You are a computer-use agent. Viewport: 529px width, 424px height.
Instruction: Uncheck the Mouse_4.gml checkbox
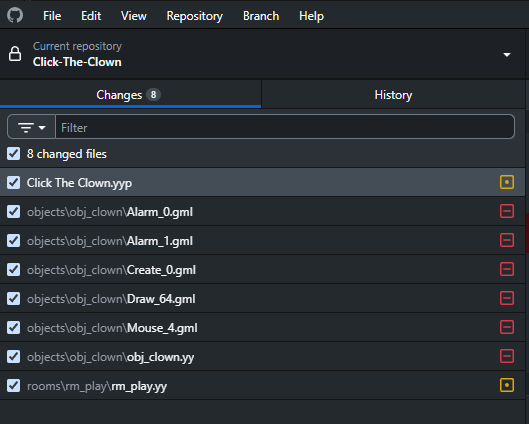coord(13,328)
